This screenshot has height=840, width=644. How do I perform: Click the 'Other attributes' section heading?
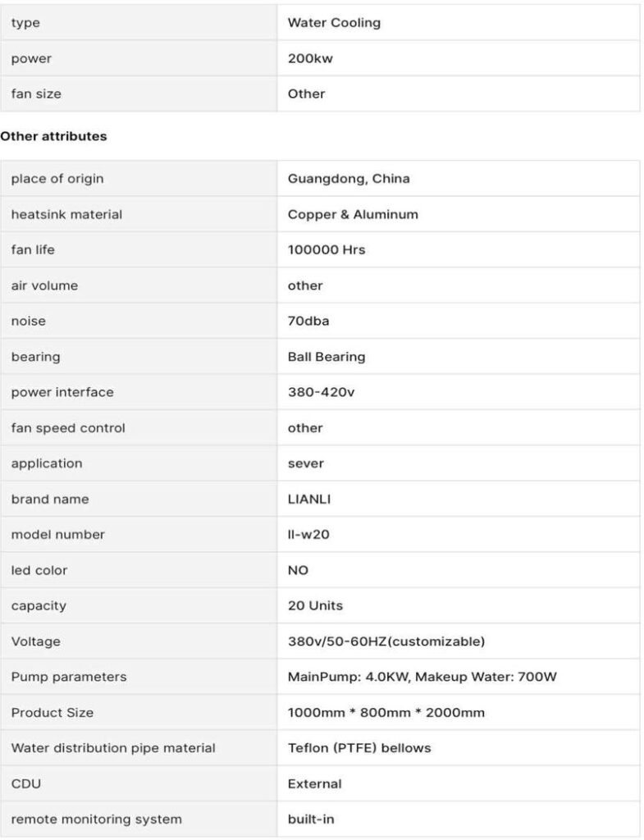pos(54,137)
